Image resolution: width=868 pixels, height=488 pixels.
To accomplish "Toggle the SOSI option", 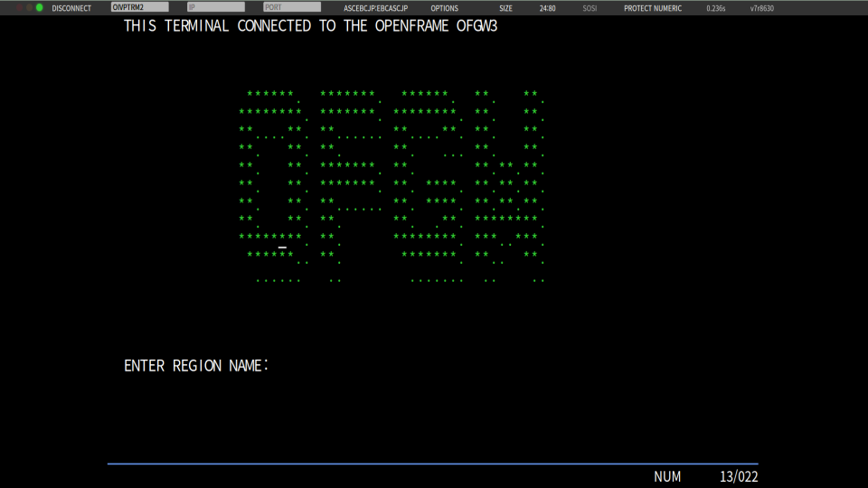I will tap(590, 8).
